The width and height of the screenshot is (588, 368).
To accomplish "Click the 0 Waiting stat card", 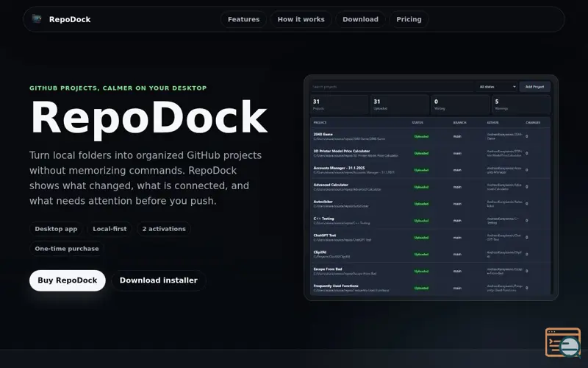I will coord(460,105).
